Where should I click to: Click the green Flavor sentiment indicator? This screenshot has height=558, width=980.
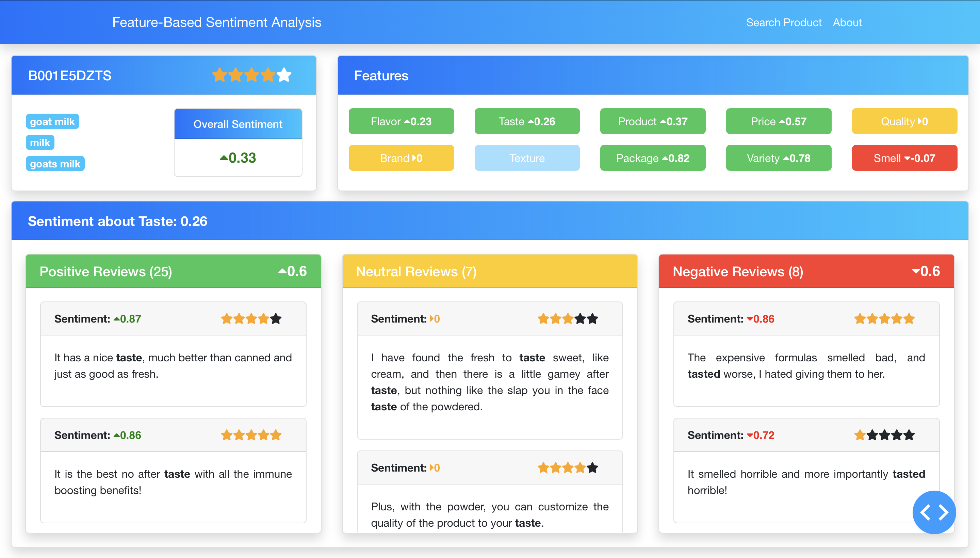point(401,121)
